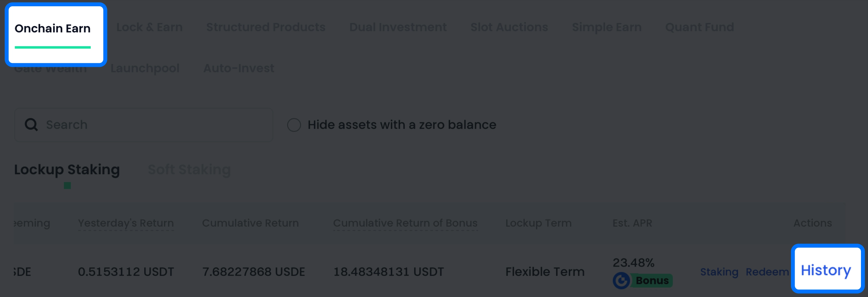Enable Hide assets with a zero balance
868x297 pixels.
click(x=294, y=125)
